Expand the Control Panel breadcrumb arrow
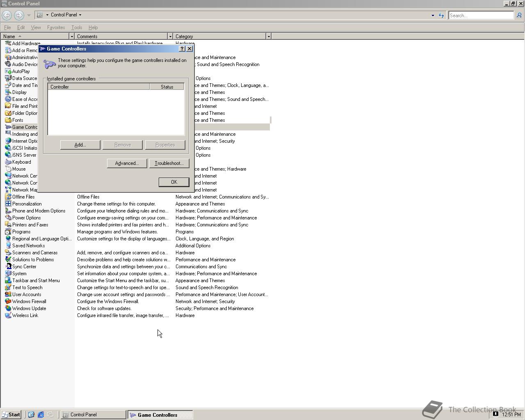 80,15
